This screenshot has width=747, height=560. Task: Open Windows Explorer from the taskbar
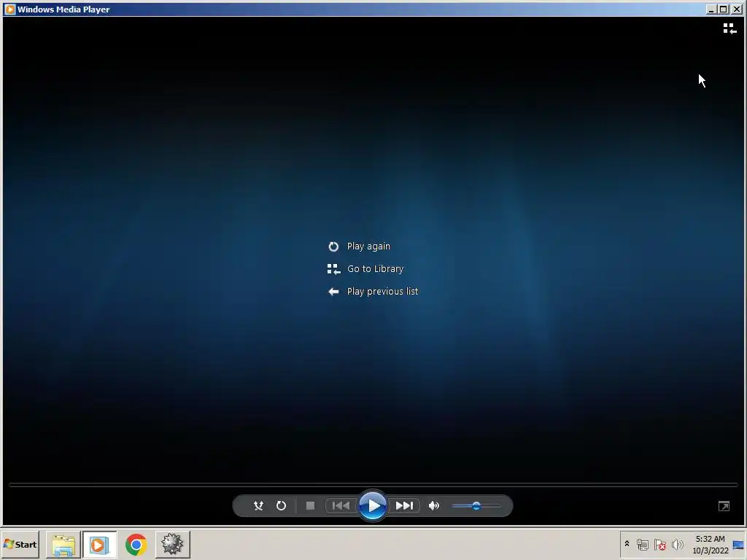63,544
